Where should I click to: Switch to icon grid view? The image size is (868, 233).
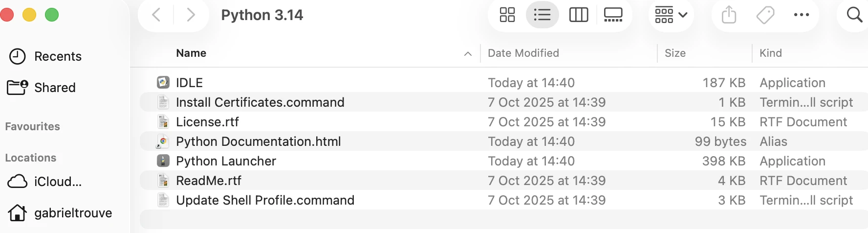click(507, 15)
